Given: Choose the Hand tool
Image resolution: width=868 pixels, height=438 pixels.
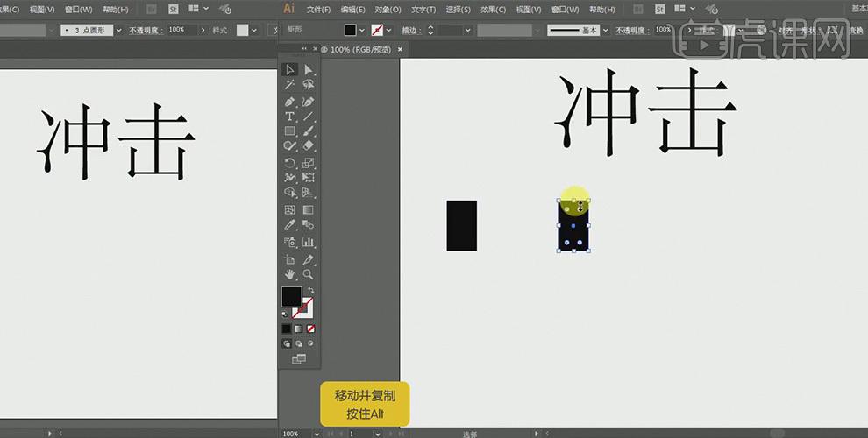Looking at the screenshot, I should tap(289, 274).
